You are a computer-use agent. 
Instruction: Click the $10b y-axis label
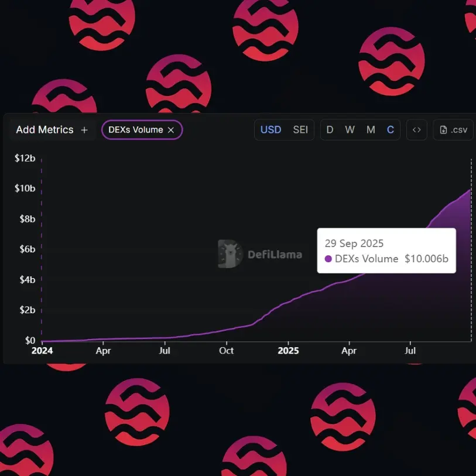[x=25, y=188]
